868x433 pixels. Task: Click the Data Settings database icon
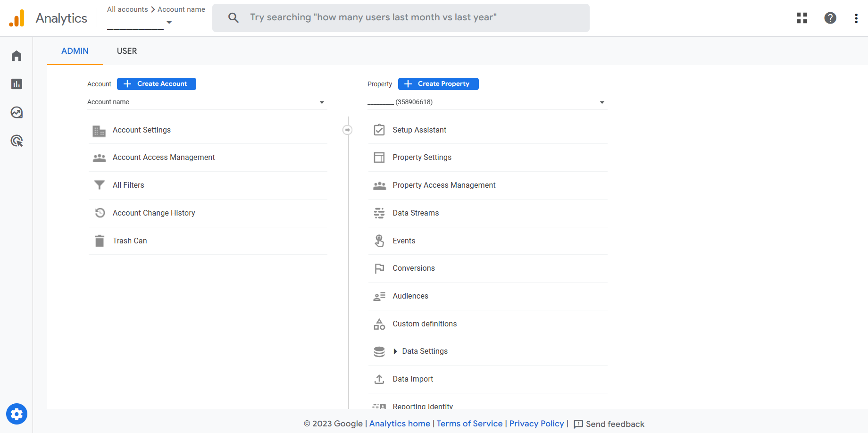(x=379, y=352)
